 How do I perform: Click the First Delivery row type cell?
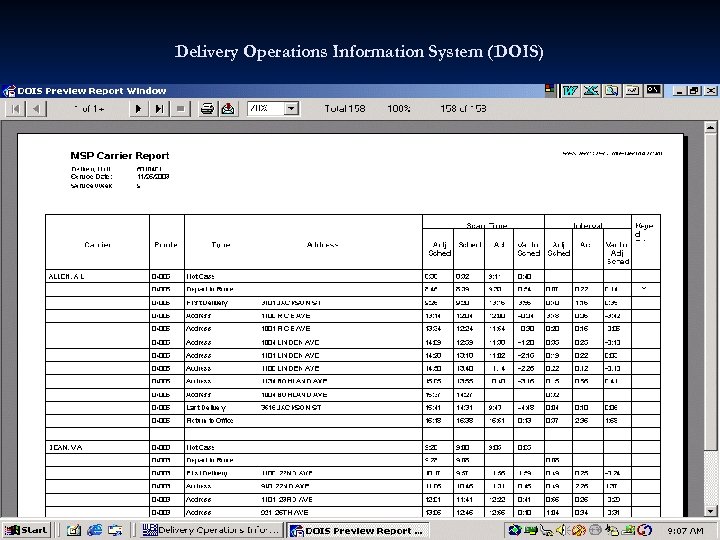[207, 303]
